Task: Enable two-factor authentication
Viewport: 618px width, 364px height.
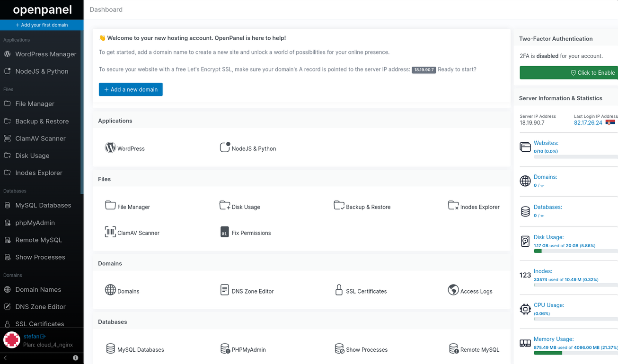Action: pos(569,72)
